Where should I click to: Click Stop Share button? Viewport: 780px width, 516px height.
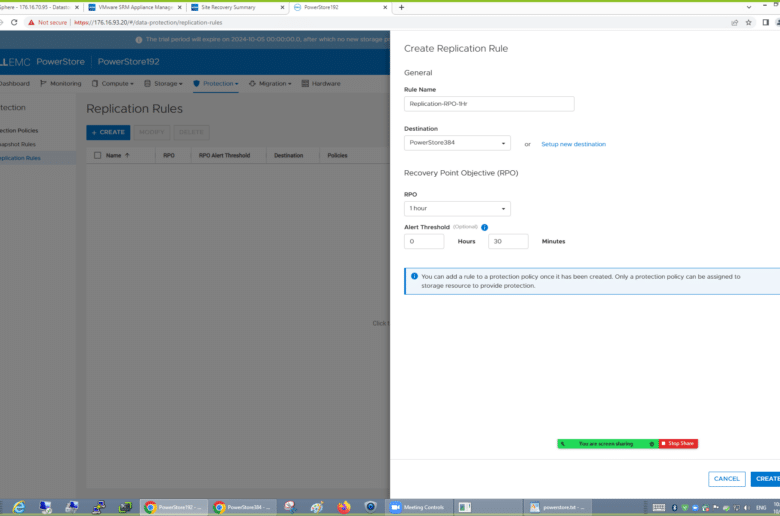678,443
